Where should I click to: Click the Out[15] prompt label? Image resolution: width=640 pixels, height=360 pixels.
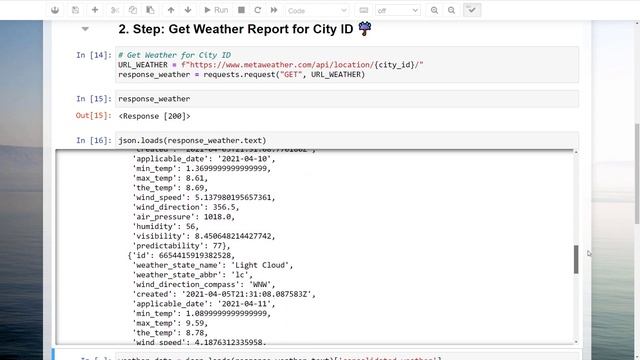(x=93, y=116)
